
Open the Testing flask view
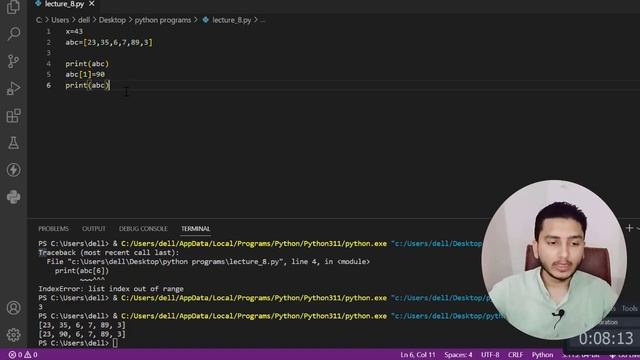tap(13, 142)
